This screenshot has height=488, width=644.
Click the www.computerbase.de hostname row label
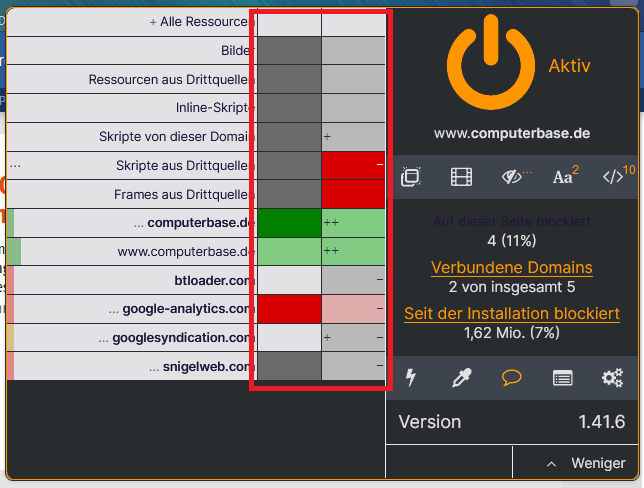184,251
